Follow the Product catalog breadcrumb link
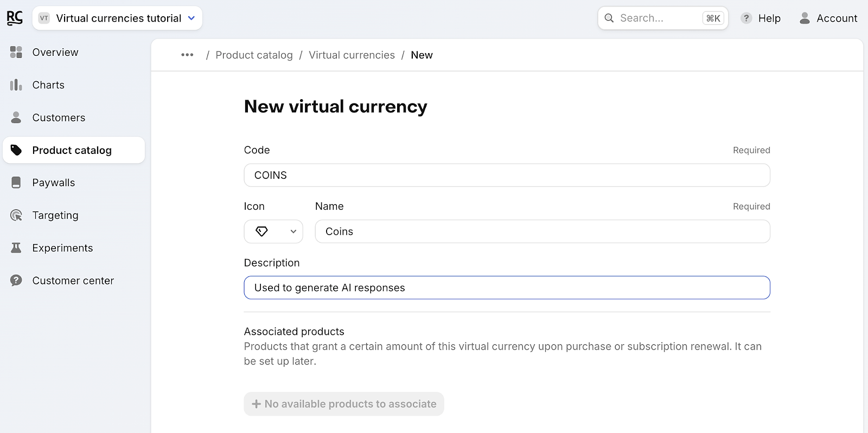868x433 pixels. pos(254,55)
